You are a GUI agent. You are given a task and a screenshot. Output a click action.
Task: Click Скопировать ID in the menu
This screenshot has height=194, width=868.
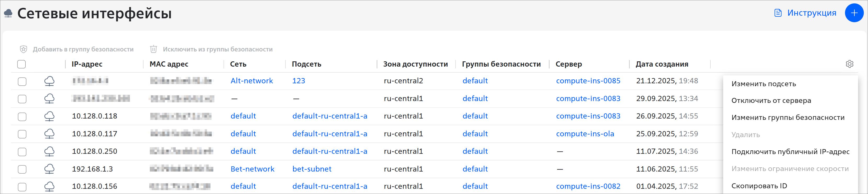759,186
